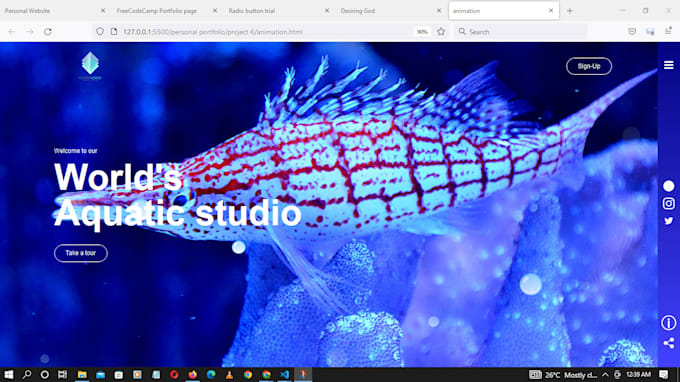Select the animation tab

point(503,11)
